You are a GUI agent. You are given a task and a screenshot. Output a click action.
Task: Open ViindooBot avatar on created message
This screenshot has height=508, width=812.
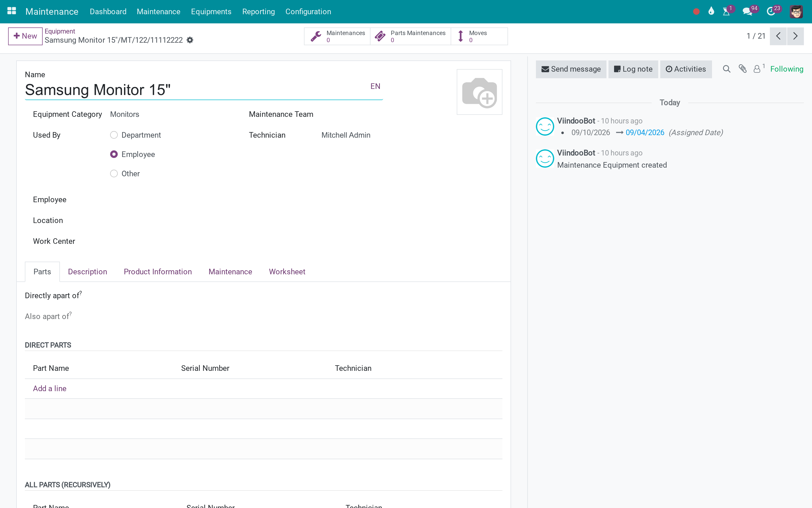(545, 158)
